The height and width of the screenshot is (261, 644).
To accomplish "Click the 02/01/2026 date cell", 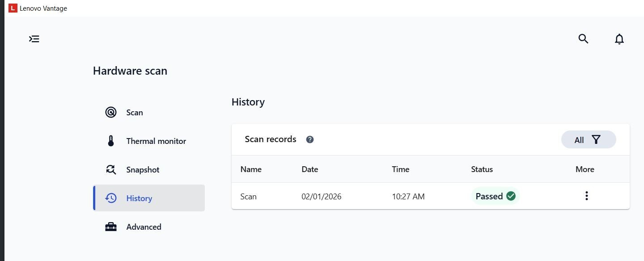I will pyautogui.click(x=322, y=196).
